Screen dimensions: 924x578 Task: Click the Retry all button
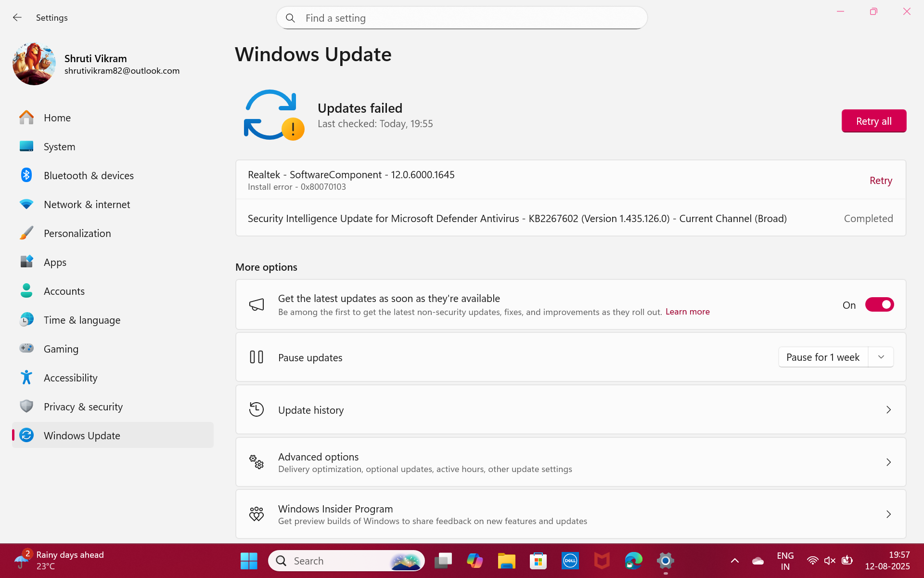(873, 121)
